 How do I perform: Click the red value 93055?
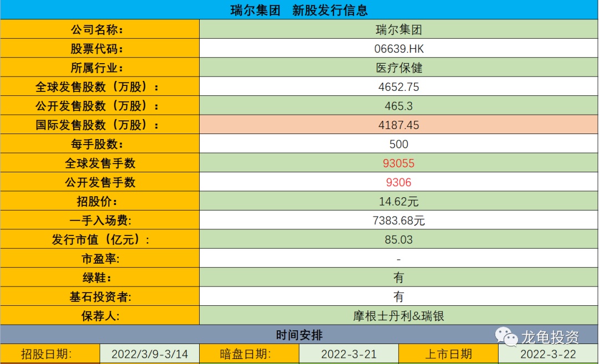pyautogui.click(x=398, y=163)
